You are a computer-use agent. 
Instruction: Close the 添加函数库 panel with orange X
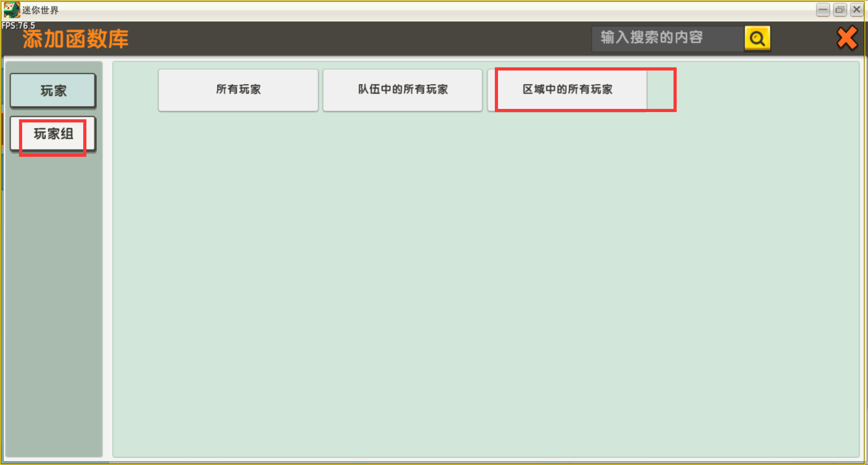pyautogui.click(x=847, y=38)
